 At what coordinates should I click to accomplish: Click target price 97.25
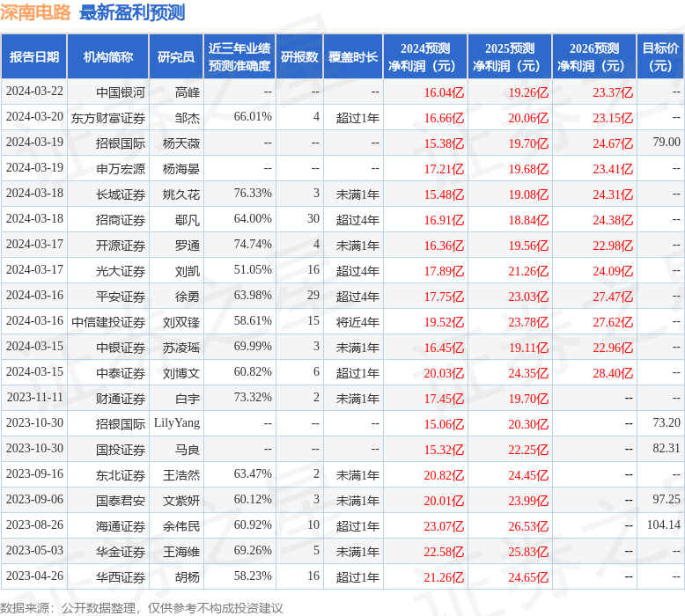pos(667,499)
